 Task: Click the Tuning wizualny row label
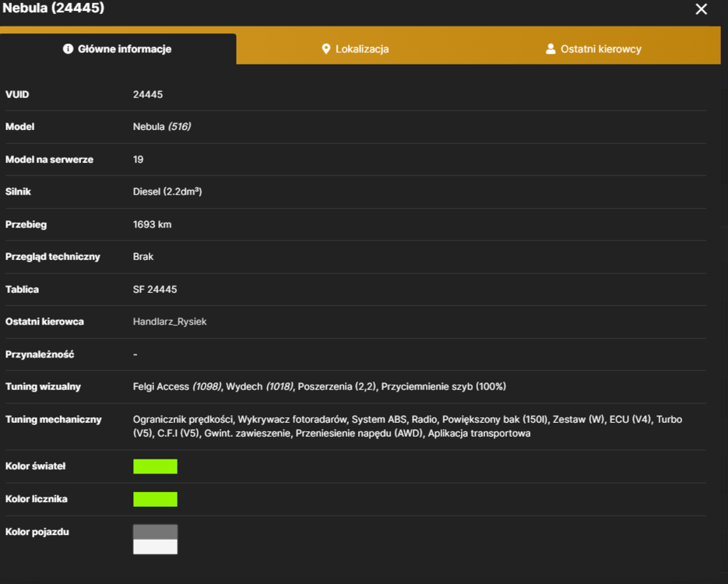(x=43, y=387)
